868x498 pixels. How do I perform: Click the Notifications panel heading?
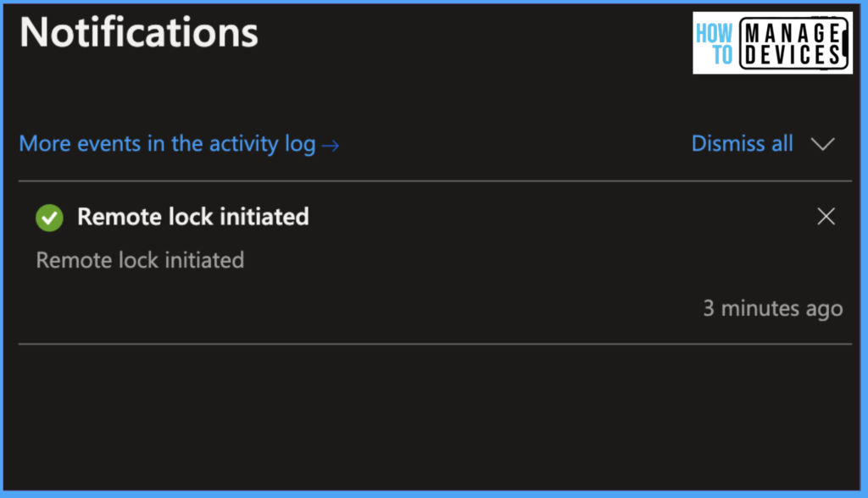point(139,32)
